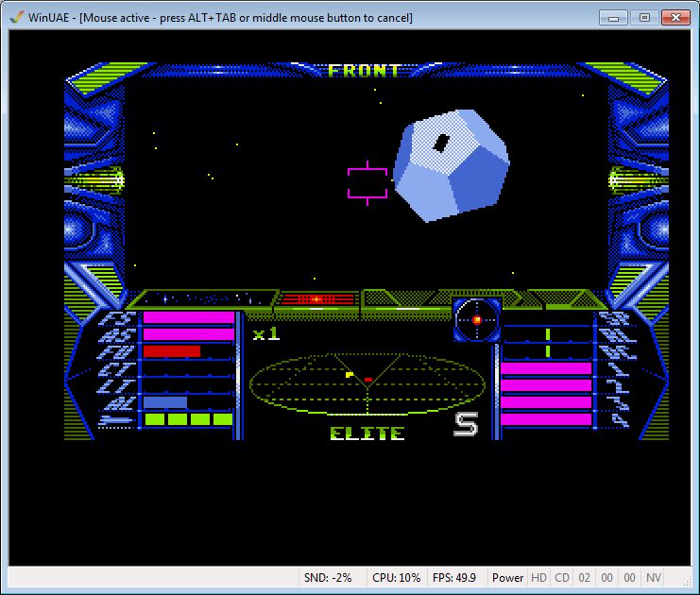Click the CT cabin temperature label
700x595 pixels.
tap(116, 370)
